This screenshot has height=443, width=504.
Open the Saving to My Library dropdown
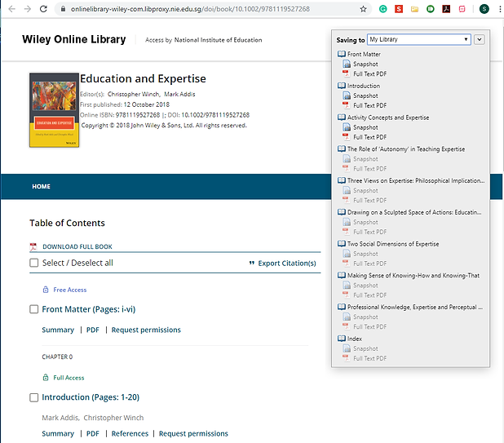click(x=419, y=39)
